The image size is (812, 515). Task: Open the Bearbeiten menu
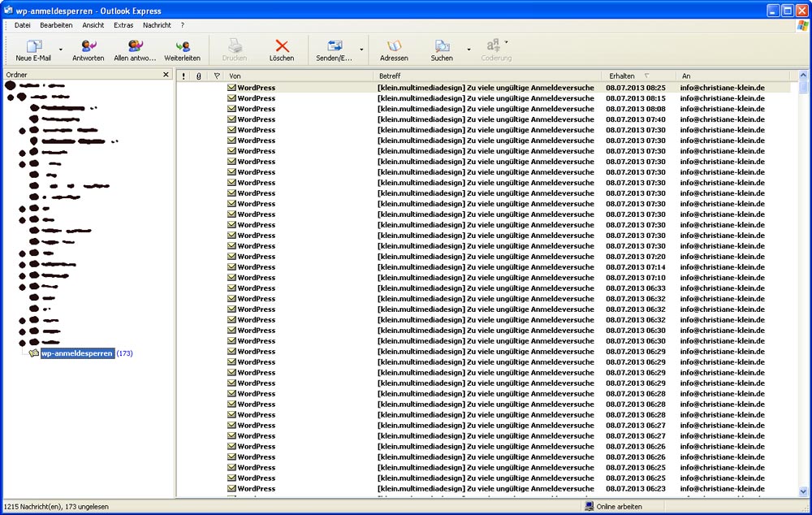(56, 25)
